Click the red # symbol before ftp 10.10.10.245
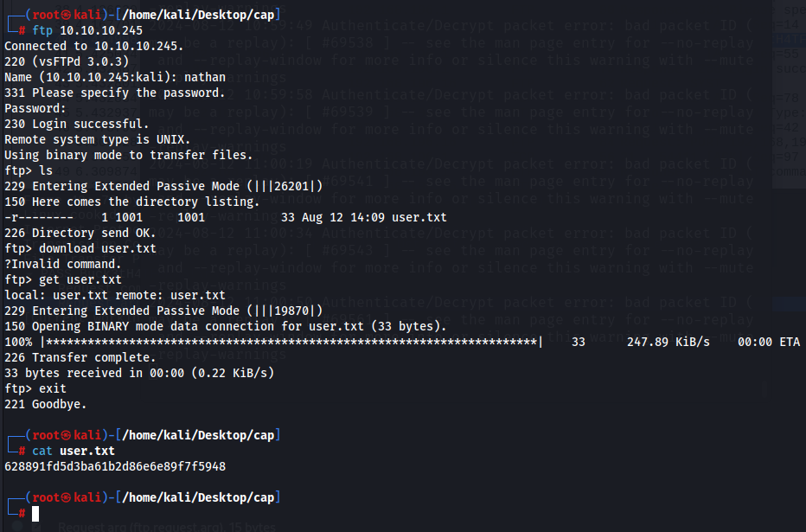This screenshot has height=532, width=806. [x=22, y=31]
